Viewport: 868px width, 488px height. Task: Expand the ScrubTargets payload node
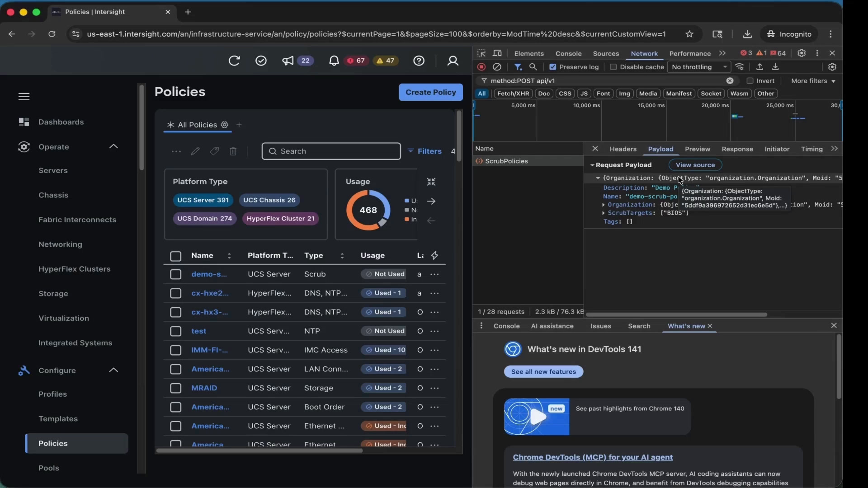604,213
